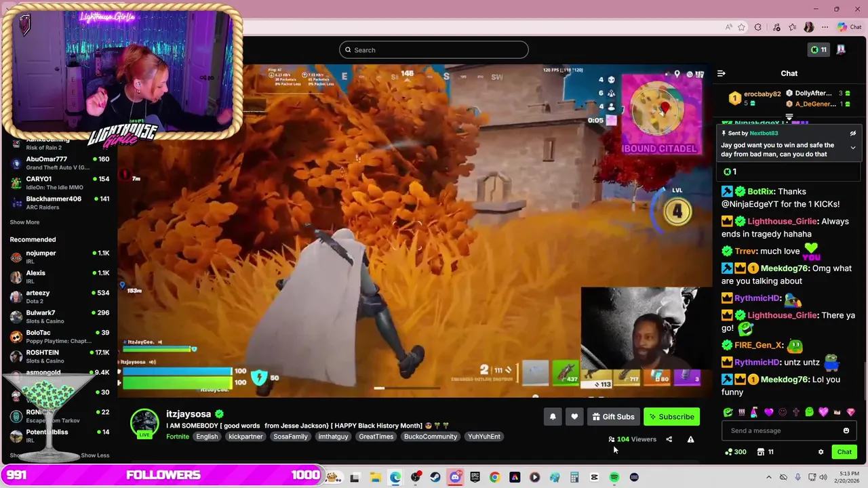
Task: Hide the pinned message eye icon
Action: point(853,134)
